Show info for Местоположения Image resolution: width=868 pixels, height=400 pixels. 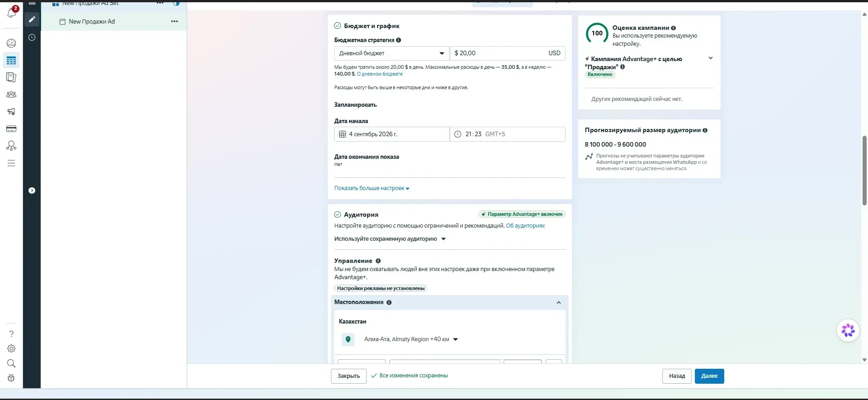click(x=389, y=302)
